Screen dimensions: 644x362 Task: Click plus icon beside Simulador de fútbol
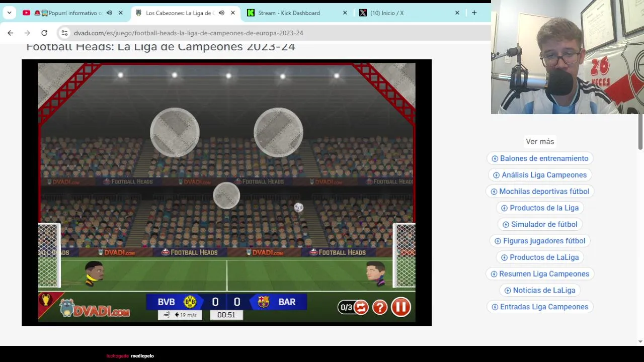coord(506,224)
